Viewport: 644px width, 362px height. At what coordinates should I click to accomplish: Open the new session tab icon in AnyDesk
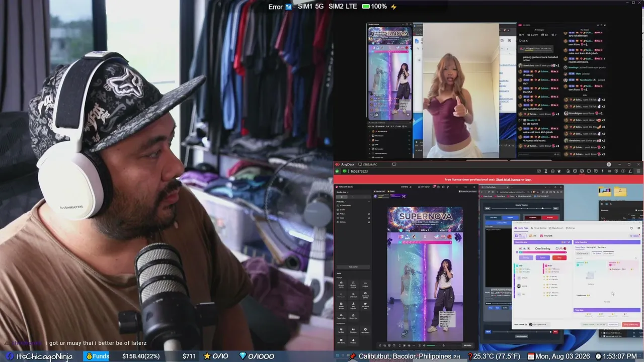[394, 164]
